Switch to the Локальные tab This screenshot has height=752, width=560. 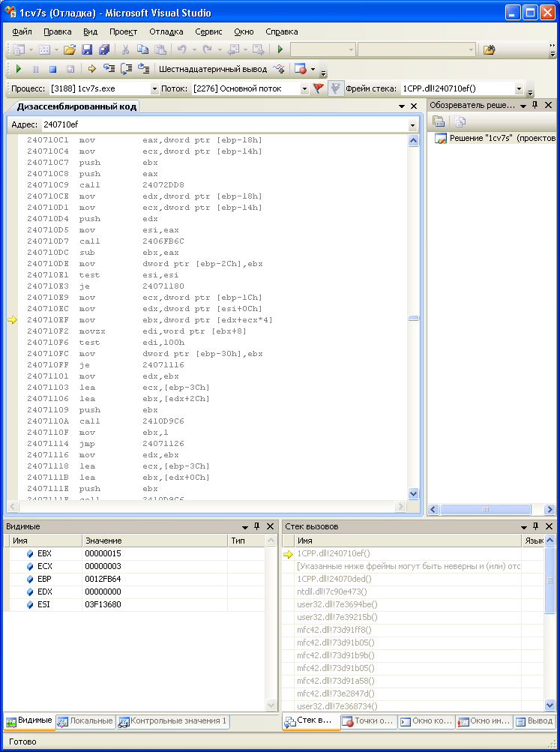click(85, 721)
